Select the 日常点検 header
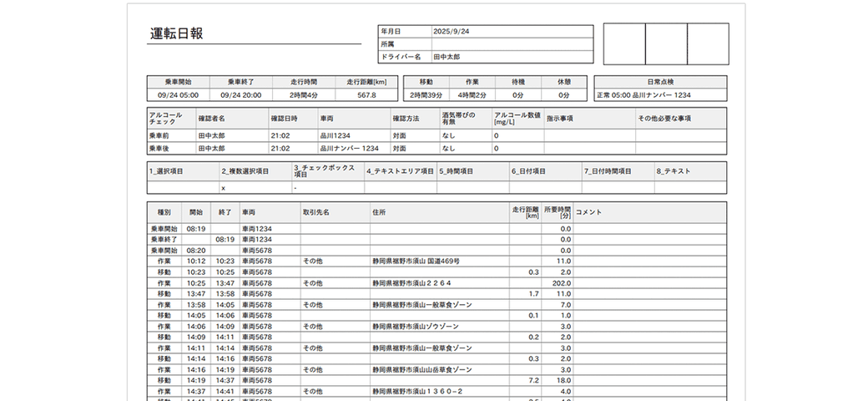868x401 pixels. (660, 82)
